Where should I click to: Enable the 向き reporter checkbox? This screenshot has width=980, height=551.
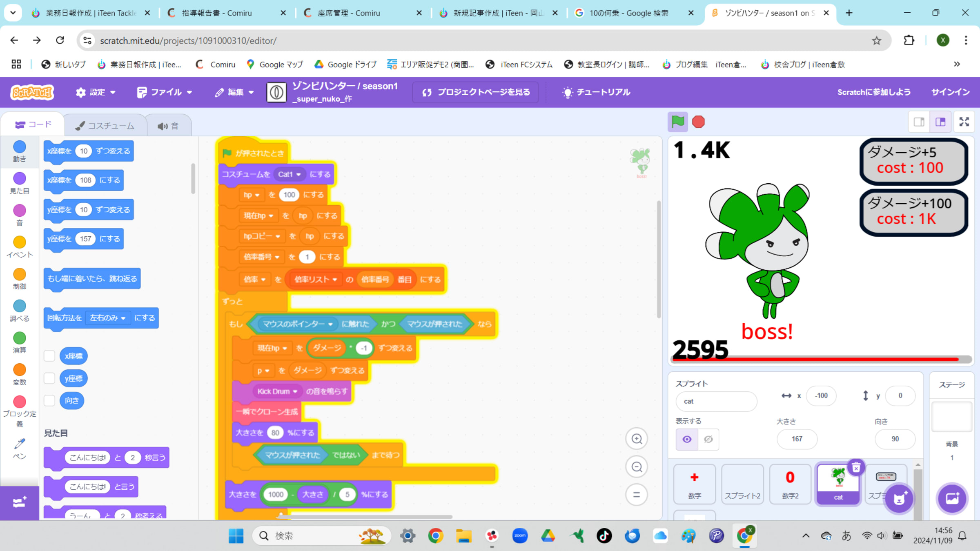tap(49, 400)
